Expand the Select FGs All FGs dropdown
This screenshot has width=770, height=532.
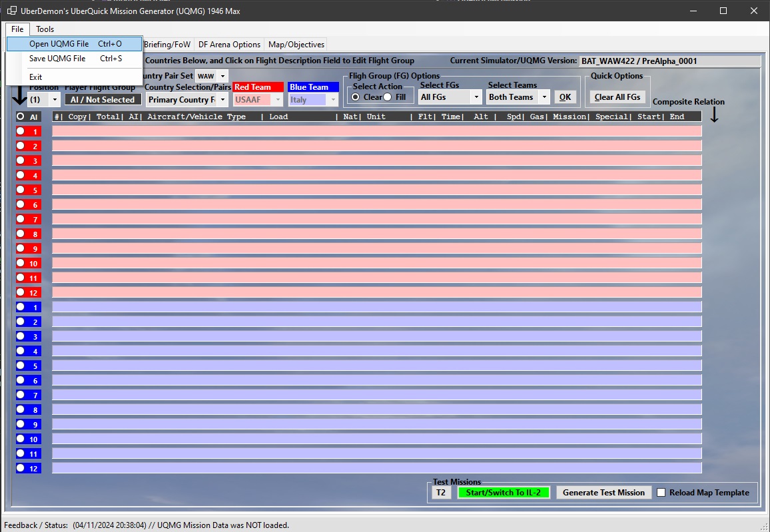[476, 97]
